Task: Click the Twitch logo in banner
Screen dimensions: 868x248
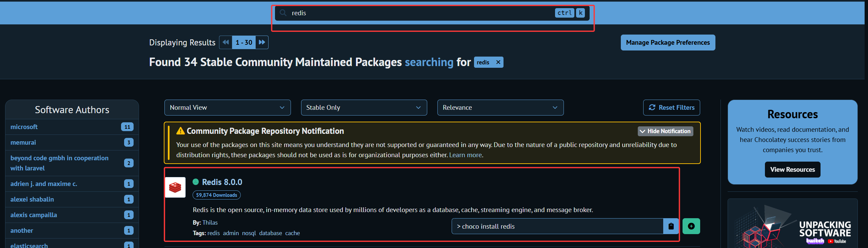Action: click(815, 241)
